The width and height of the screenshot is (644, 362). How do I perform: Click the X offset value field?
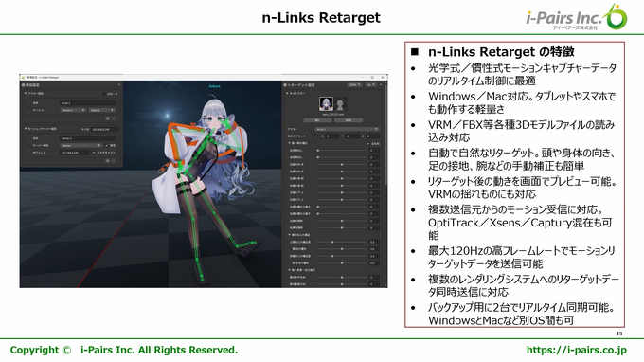coord(332,136)
